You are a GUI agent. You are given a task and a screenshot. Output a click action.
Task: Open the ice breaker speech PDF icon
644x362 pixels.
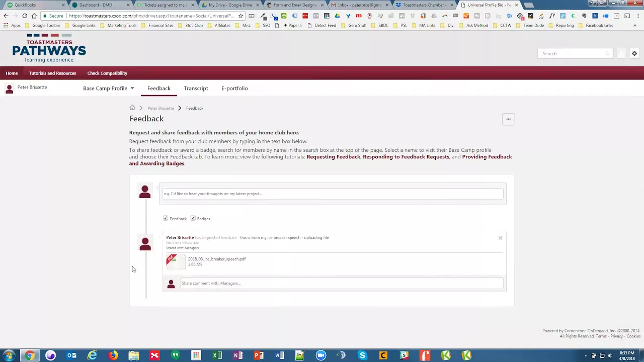tap(176, 261)
